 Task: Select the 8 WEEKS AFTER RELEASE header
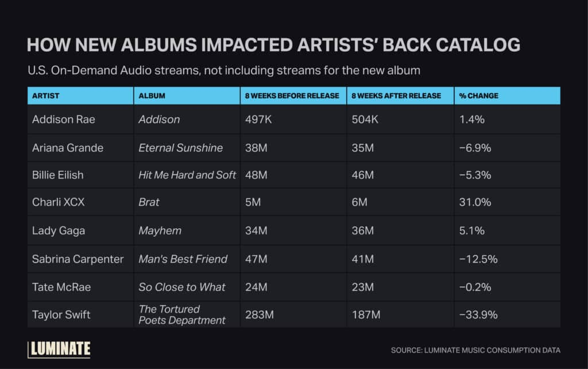coord(396,95)
